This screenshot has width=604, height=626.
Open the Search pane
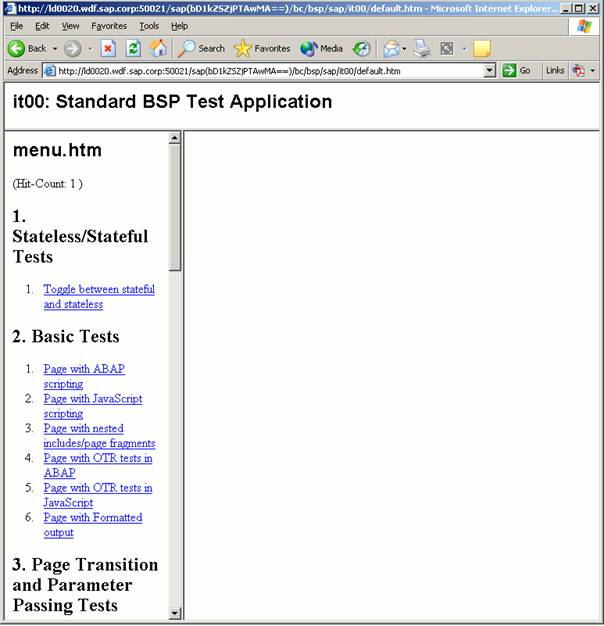tap(201, 48)
